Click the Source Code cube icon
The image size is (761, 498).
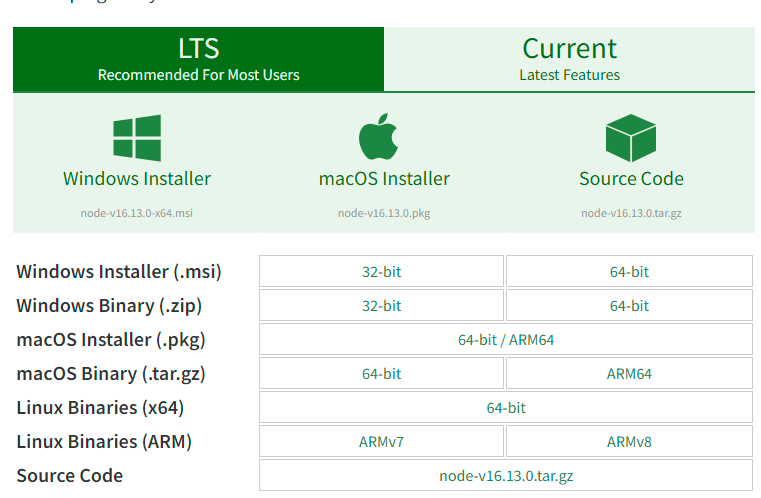[631, 138]
